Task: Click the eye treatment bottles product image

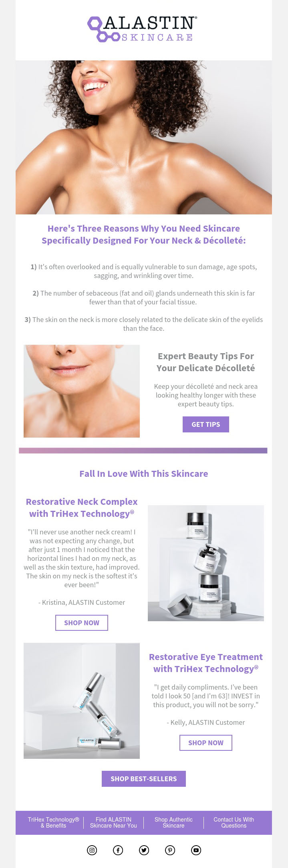Action: 82,701
